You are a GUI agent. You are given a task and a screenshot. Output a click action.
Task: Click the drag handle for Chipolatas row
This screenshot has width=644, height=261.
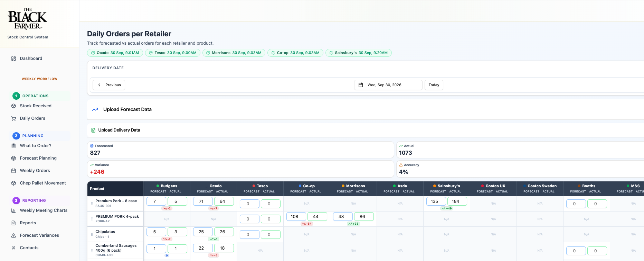click(92, 234)
